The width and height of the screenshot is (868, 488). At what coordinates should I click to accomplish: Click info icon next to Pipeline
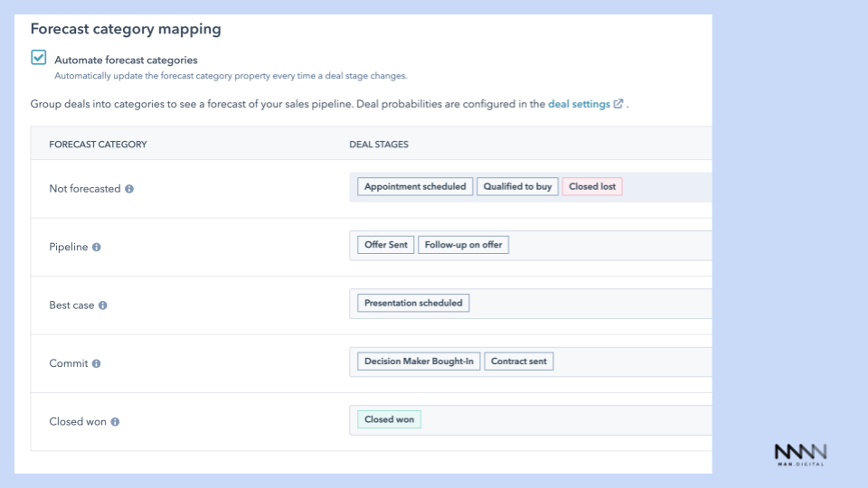pyautogui.click(x=97, y=247)
